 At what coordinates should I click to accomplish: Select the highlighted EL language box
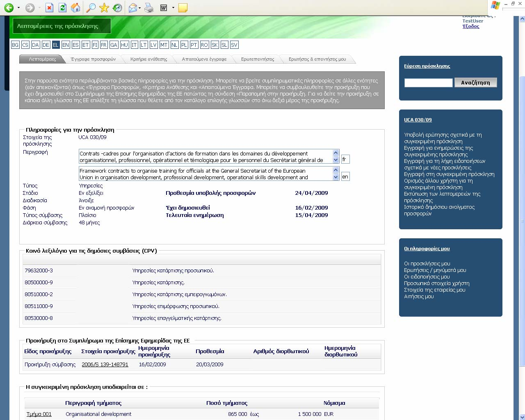point(56,45)
